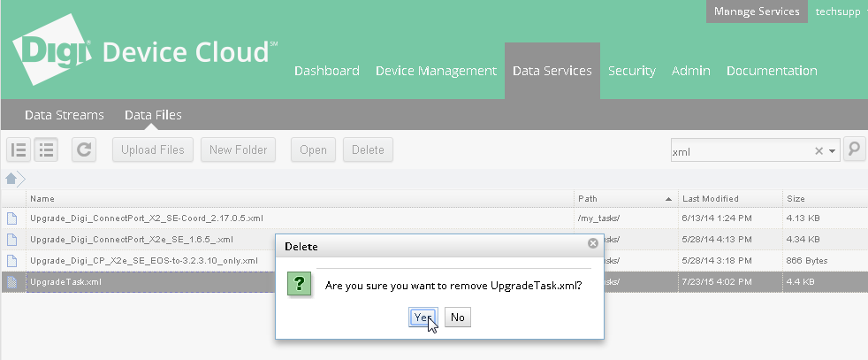Click the home breadcrumb icon
Image resolution: width=868 pixels, height=360 pixels.
tap(12, 179)
